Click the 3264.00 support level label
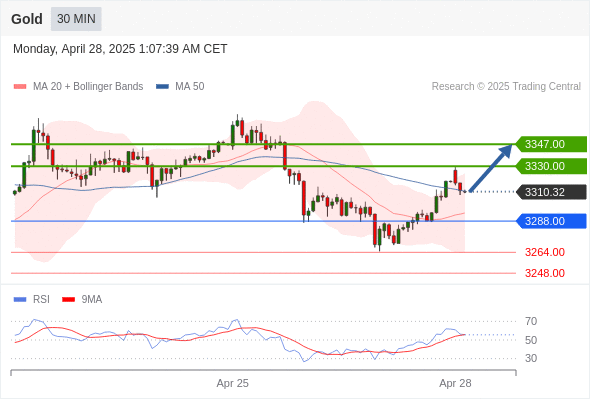 545,252
